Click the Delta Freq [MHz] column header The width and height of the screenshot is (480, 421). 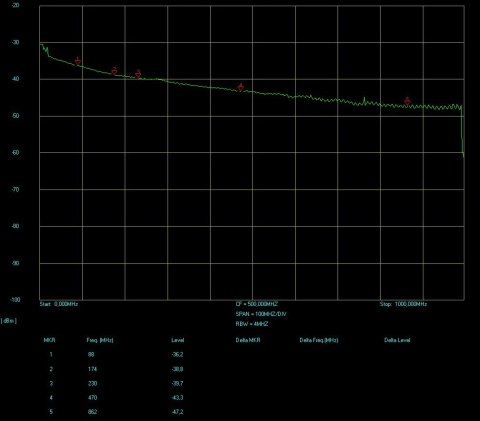click(319, 340)
